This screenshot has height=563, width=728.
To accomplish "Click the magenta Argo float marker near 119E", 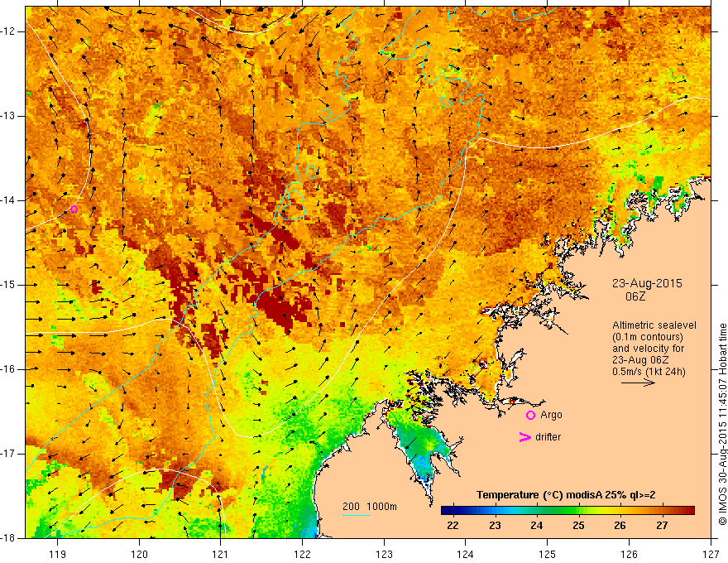I will pos(74,209).
